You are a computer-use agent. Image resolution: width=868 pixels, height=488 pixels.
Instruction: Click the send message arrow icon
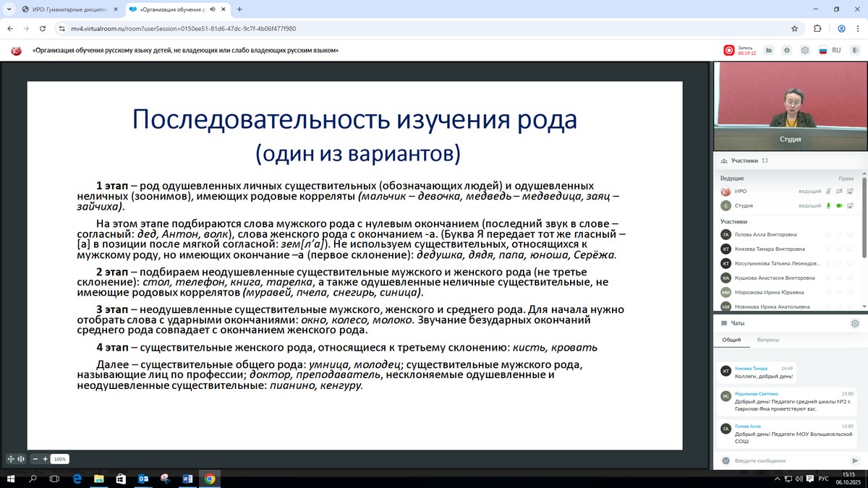[856, 461]
